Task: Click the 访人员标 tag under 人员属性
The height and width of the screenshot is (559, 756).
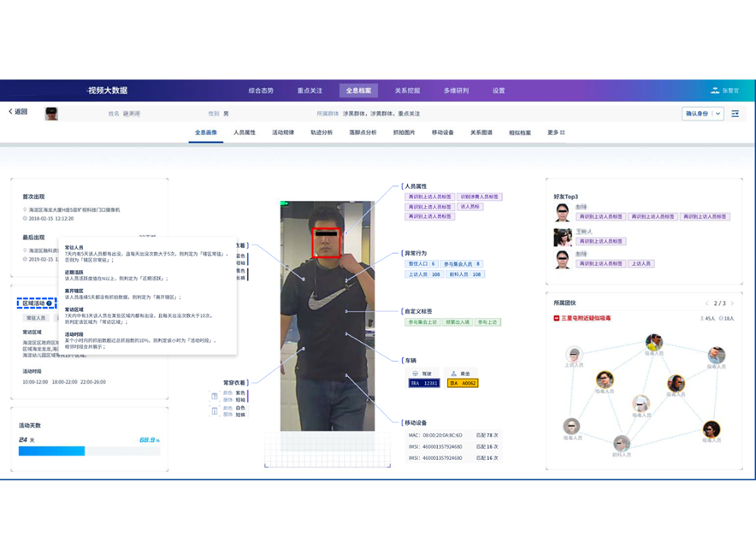Action: (470, 207)
